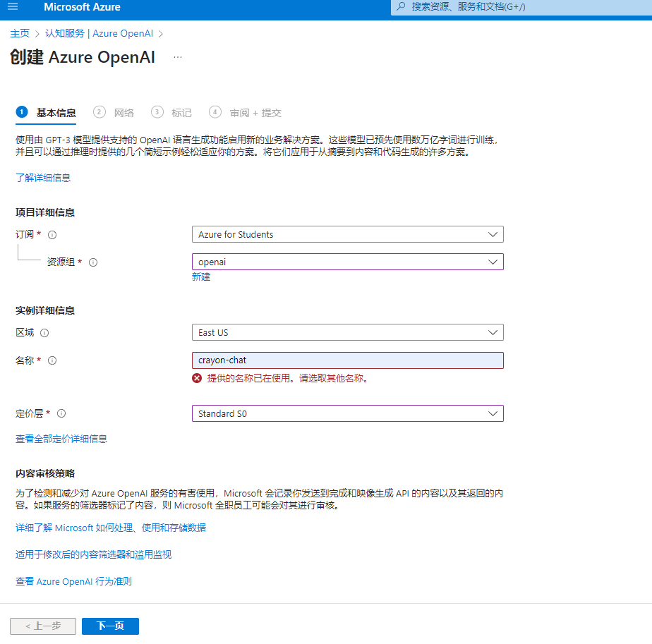Open the 了解详细信息 link

(43, 178)
